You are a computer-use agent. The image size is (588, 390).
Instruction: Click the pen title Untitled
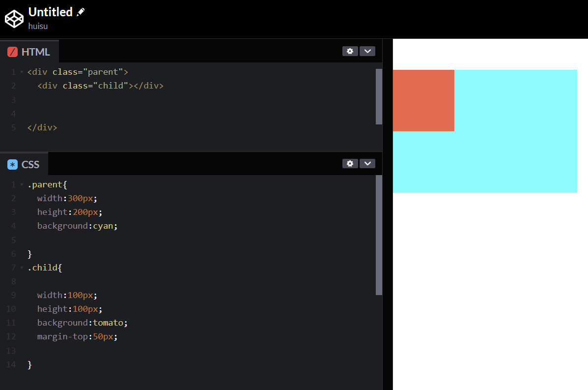point(50,12)
